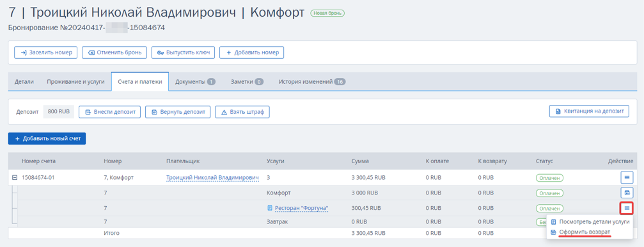644x247 pixels.
Task: Add a room with Добавить номер
Action: (x=252, y=52)
